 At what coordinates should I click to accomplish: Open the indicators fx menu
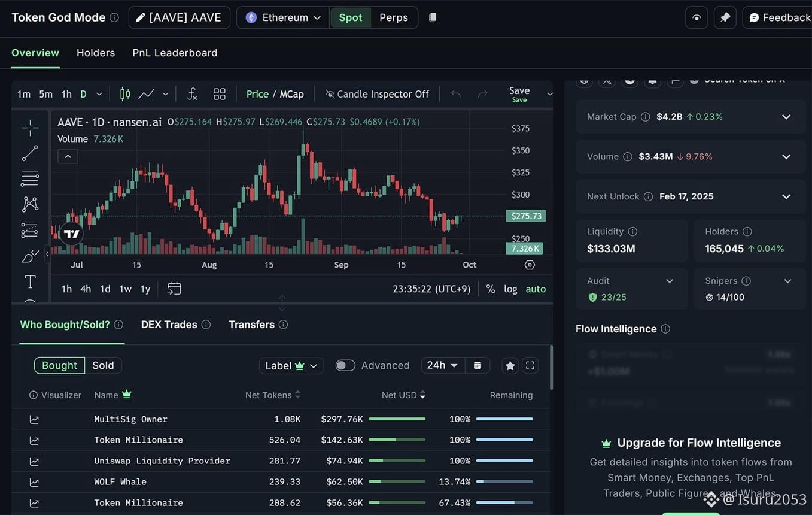tap(192, 94)
